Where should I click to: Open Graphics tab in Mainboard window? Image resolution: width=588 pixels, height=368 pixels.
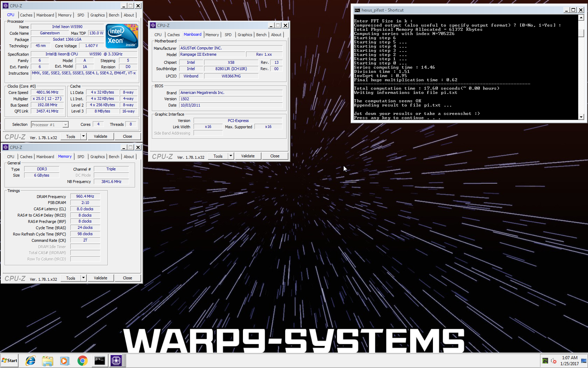point(245,35)
